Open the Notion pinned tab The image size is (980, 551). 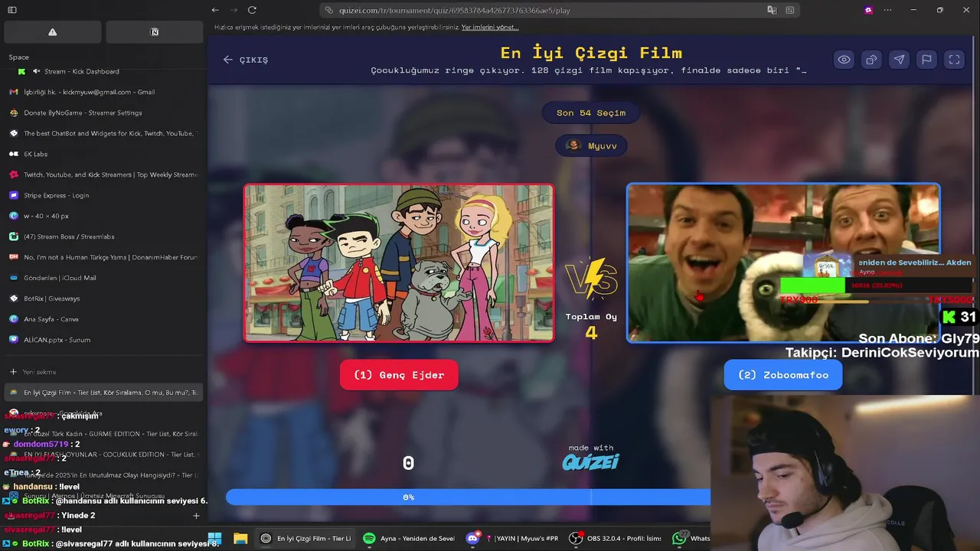point(155,32)
